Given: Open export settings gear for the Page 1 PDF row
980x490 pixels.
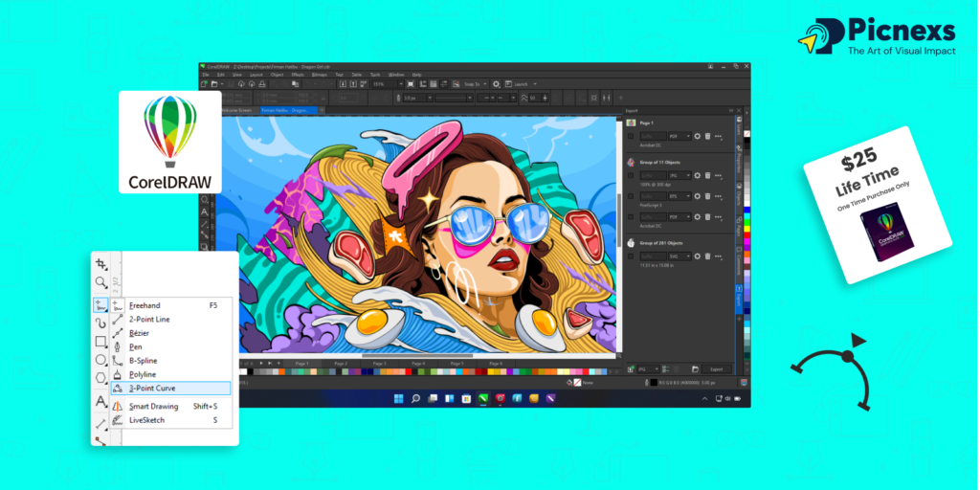Looking at the screenshot, I should click(698, 136).
